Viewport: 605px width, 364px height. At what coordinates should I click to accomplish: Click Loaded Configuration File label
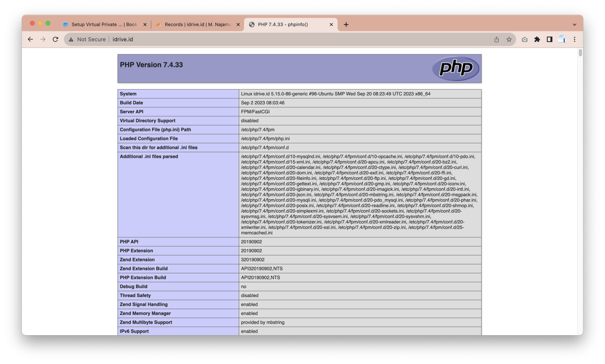click(149, 139)
